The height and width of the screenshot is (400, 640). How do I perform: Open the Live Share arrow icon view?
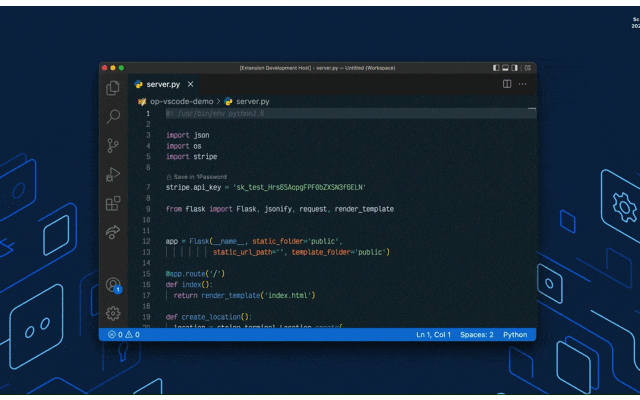coord(113,232)
